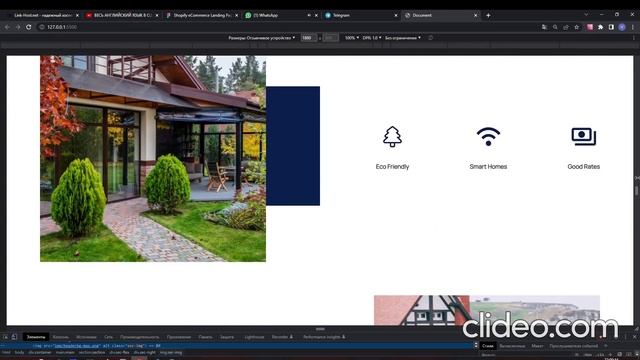Click the Smart Homes label
Viewport: 640px width, 360px height.
[488, 167]
